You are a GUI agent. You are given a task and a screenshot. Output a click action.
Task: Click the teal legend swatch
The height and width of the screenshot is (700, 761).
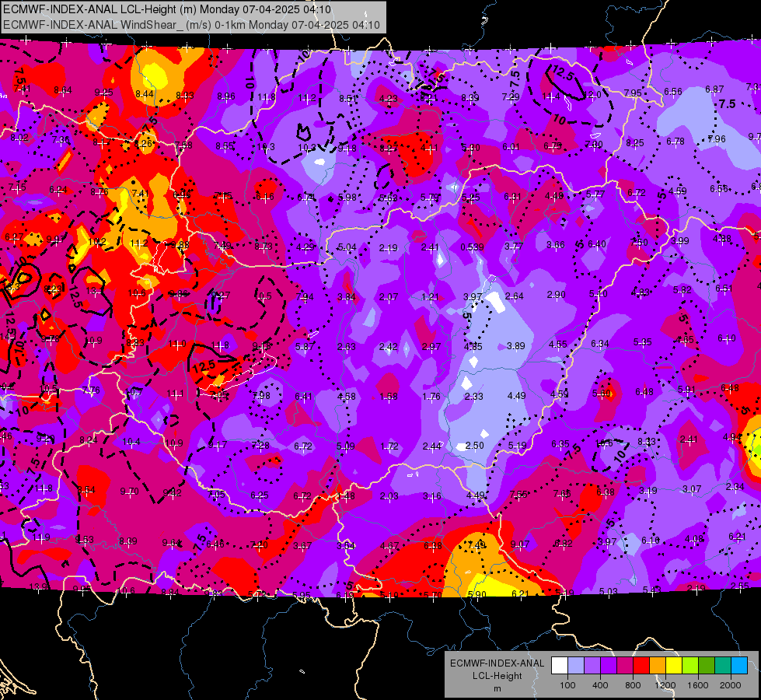723,666
